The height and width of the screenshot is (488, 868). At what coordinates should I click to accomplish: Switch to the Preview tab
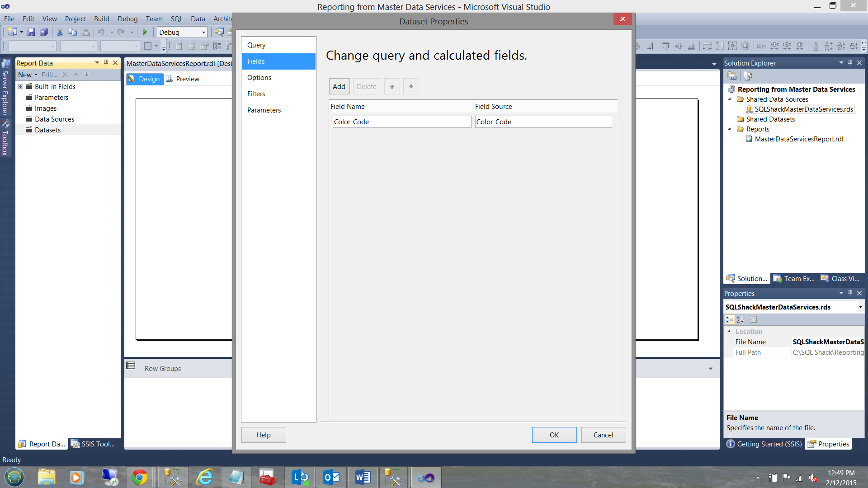187,79
